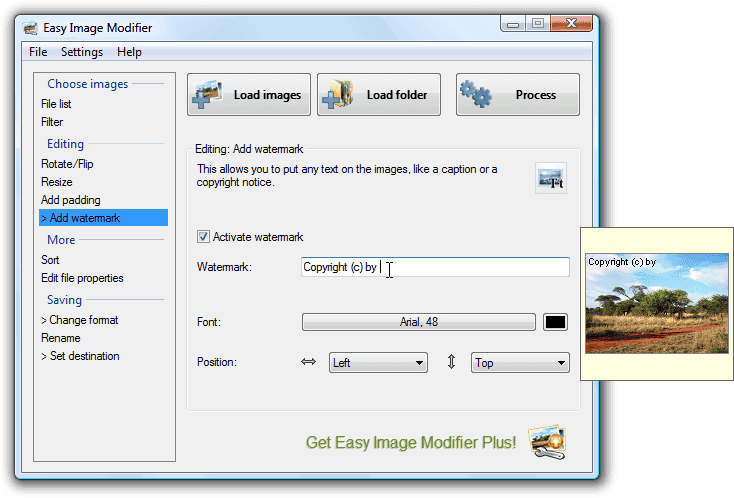
Task: Open the Resize editing option
Action: pos(57,182)
